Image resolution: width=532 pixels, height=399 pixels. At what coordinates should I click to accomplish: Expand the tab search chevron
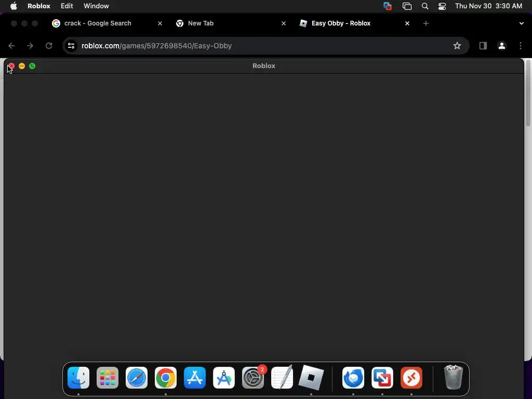coord(521,23)
